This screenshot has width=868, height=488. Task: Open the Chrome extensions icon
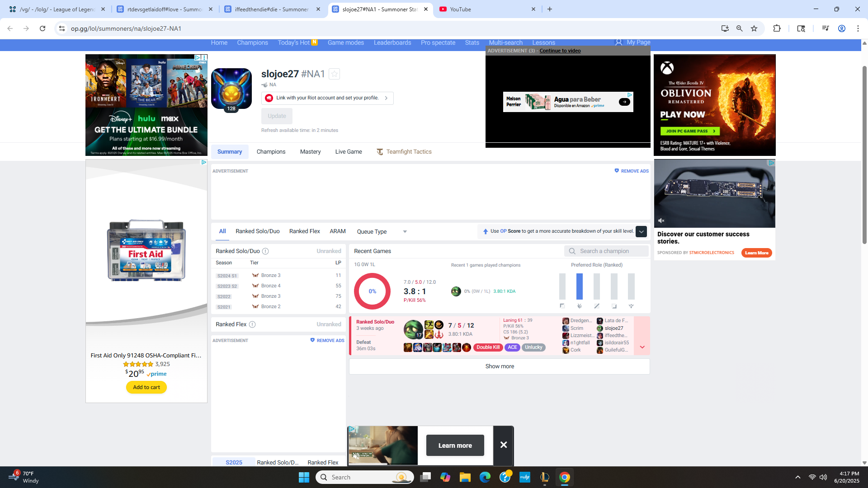[x=777, y=28]
